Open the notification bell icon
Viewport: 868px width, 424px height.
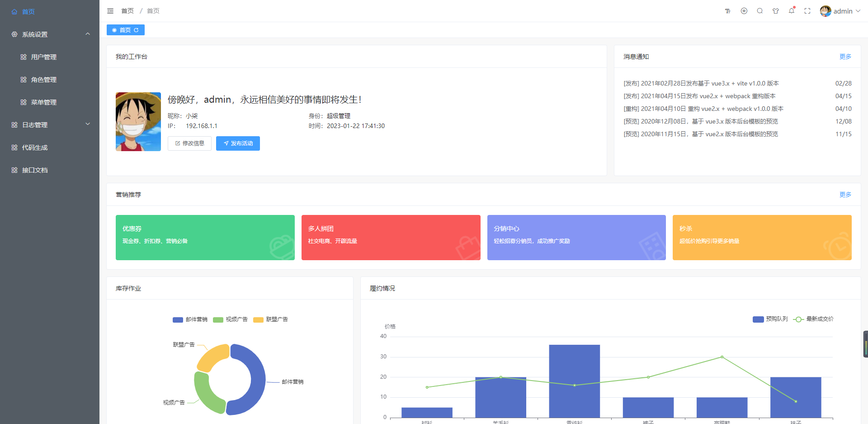(792, 11)
